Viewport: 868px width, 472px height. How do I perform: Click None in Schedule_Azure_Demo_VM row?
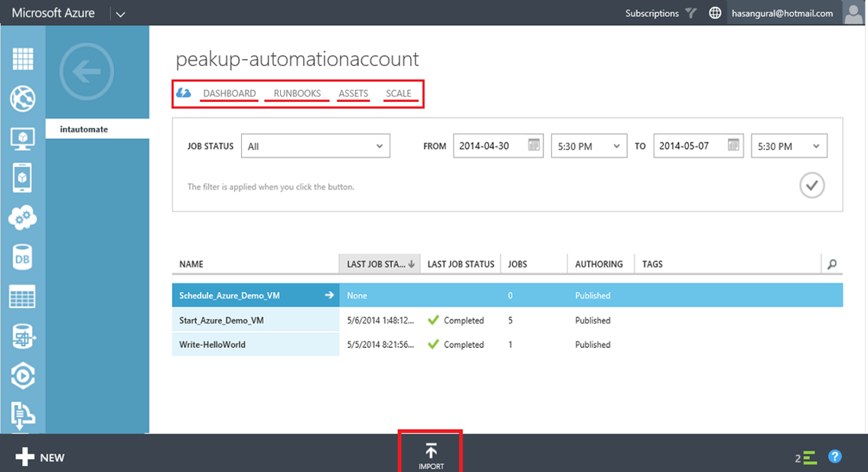[x=357, y=296]
